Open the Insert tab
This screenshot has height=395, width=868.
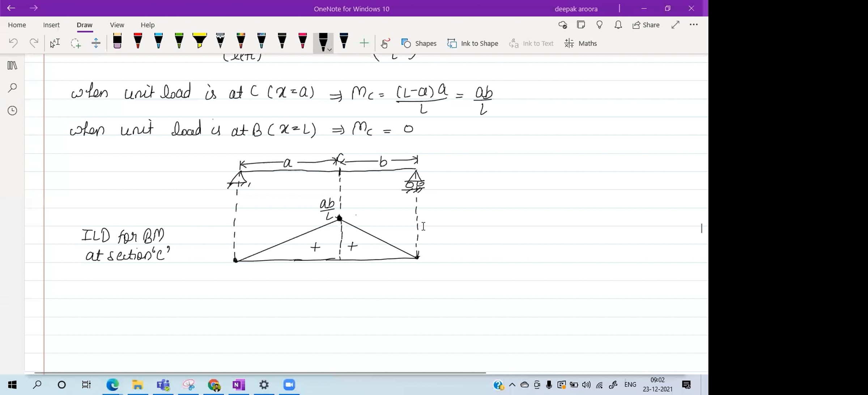(x=51, y=25)
